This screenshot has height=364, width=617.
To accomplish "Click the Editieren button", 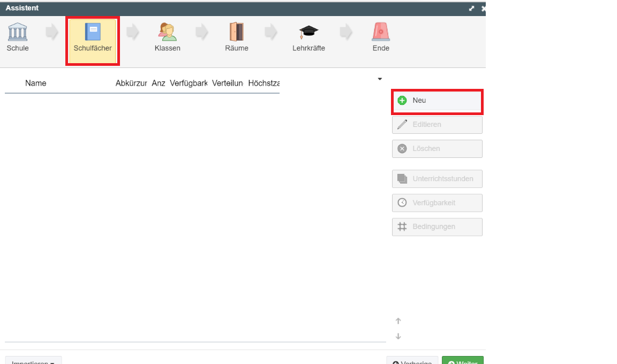I will tap(437, 125).
